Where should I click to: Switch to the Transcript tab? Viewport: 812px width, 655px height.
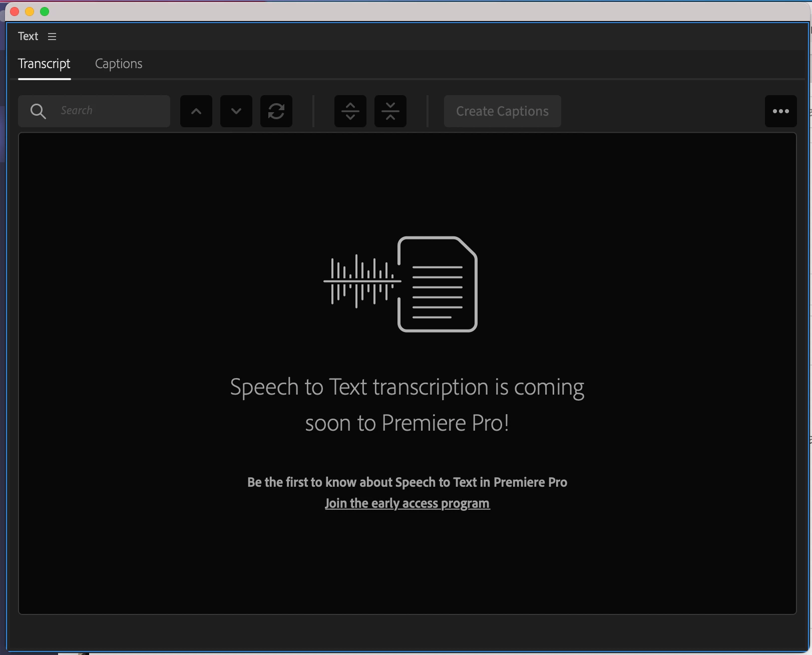pos(44,64)
